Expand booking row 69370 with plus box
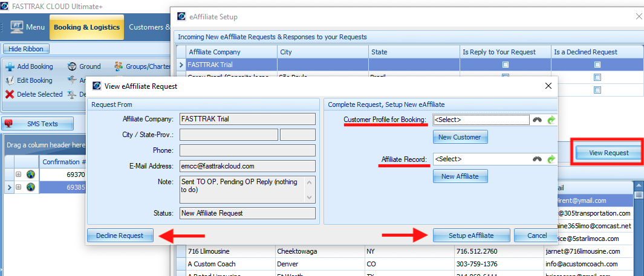Image resolution: width=644 pixels, height=276 pixels. 18,175
